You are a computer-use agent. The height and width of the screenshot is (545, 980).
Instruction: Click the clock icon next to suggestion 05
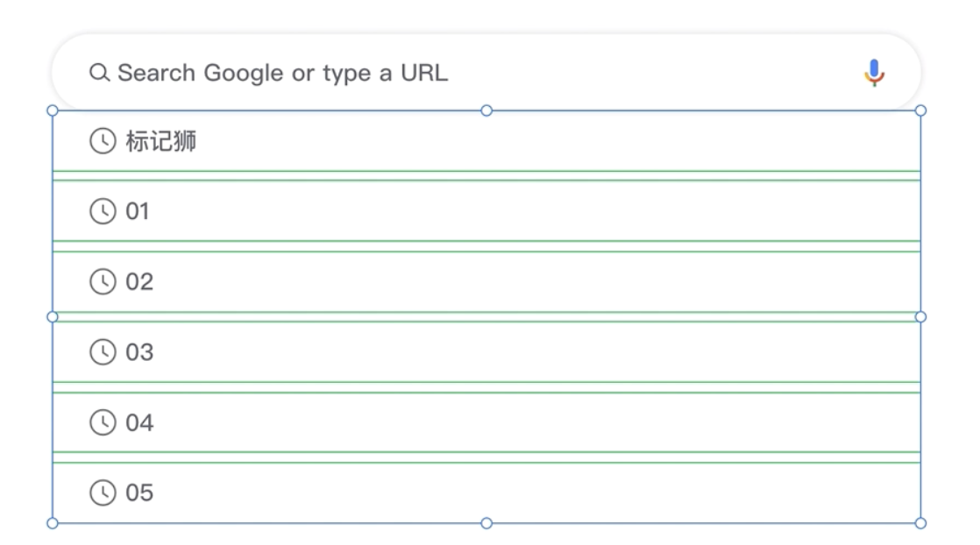(103, 492)
